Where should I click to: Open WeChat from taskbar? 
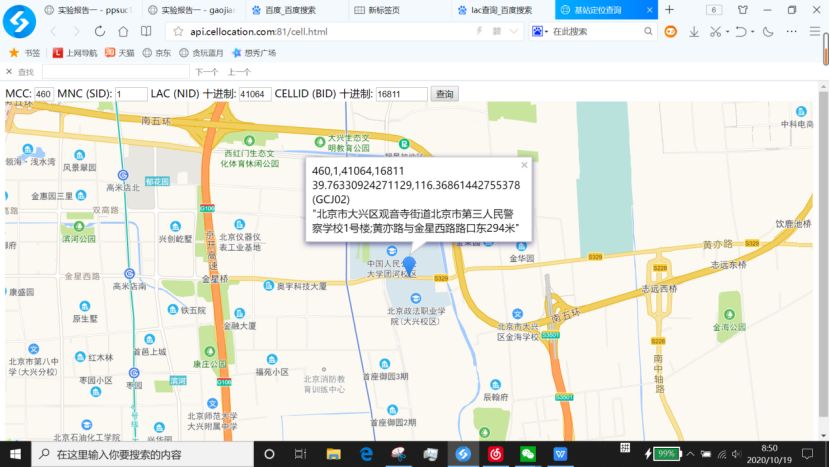(528, 454)
